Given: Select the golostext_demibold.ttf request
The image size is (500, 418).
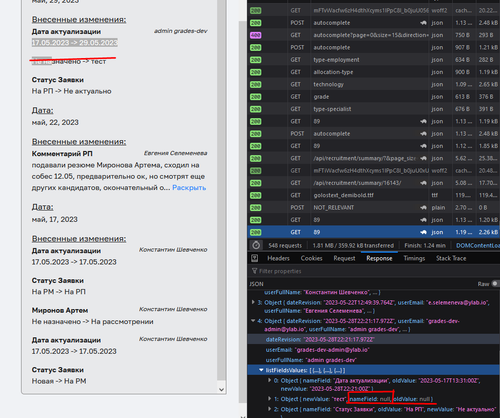Looking at the screenshot, I should 374,195.
